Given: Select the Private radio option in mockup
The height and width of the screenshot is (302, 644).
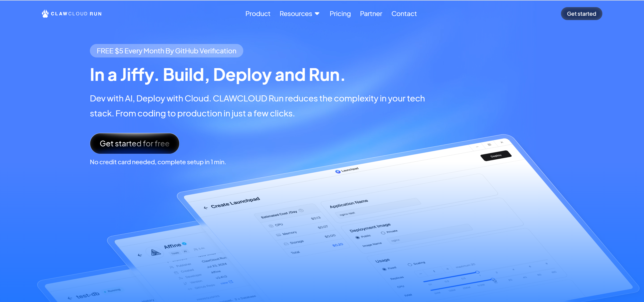Looking at the screenshot, I should pyautogui.click(x=383, y=233).
